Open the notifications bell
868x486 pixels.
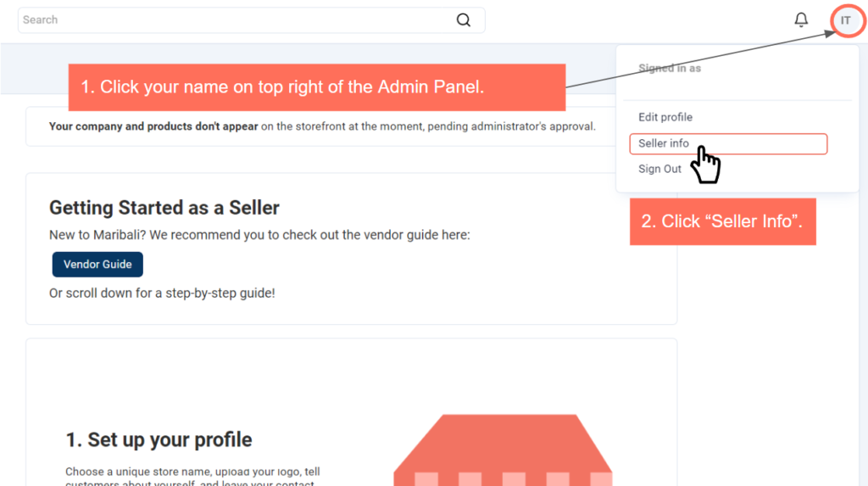click(x=801, y=20)
